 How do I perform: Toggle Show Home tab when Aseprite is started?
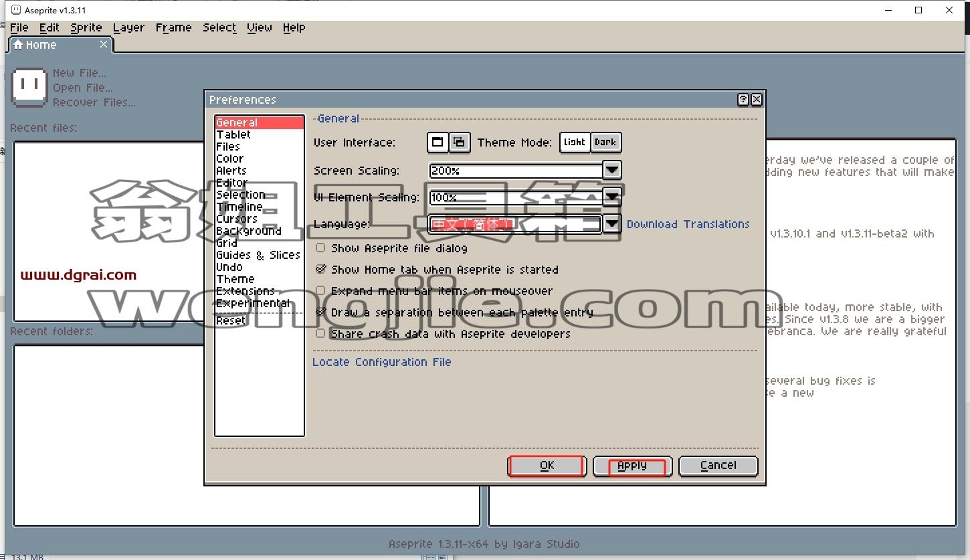tap(320, 270)
